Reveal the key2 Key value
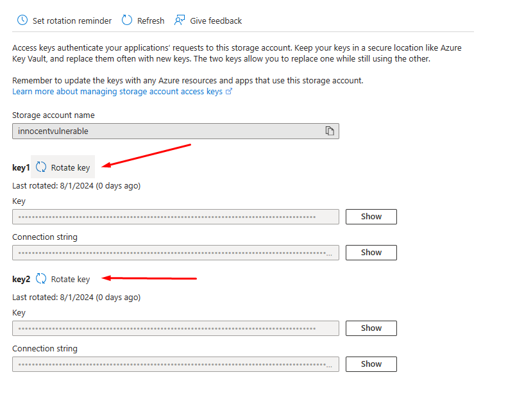524x420 pixels. (x=371, y=328)
